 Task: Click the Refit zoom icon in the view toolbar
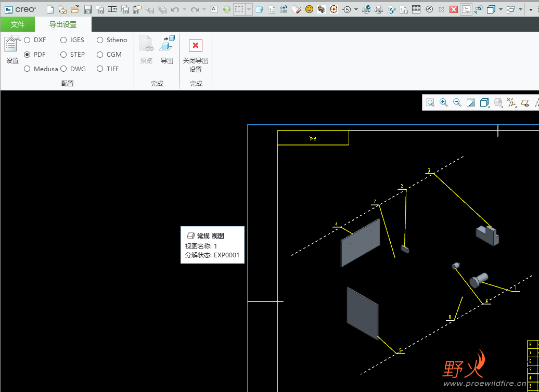tap(430, 102)
